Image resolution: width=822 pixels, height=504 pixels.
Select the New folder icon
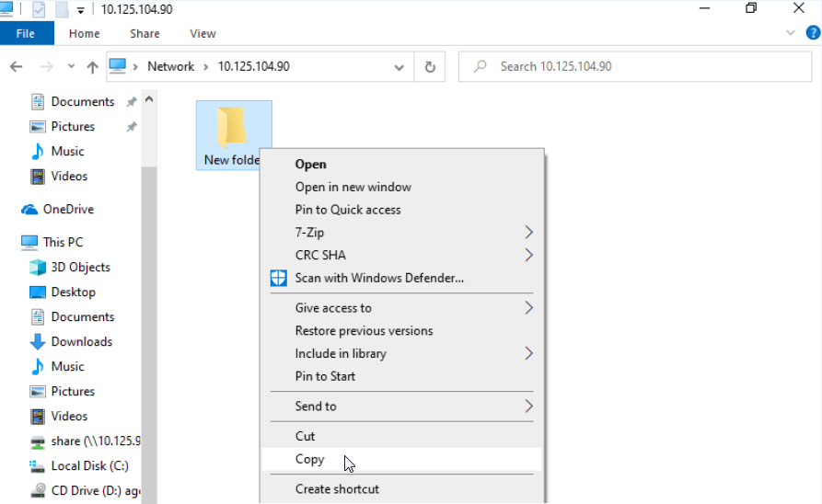234,135
